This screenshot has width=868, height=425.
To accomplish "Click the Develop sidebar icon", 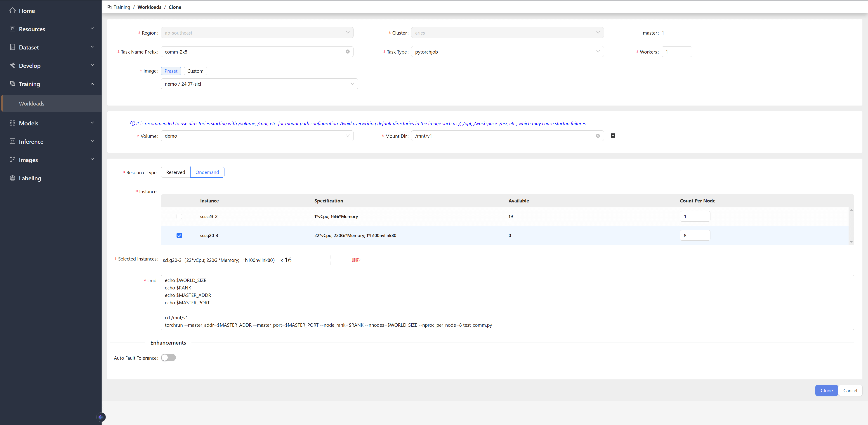I will 12,65.
